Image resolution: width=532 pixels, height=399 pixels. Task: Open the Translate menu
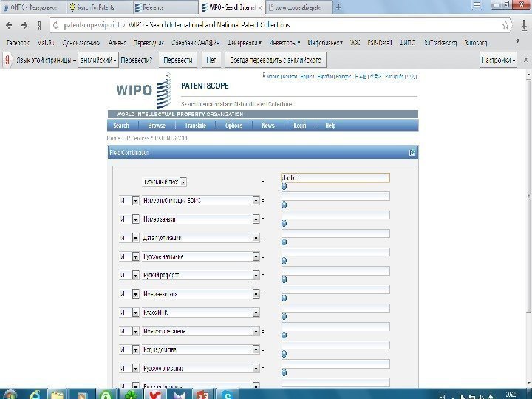tap(195, 125)
